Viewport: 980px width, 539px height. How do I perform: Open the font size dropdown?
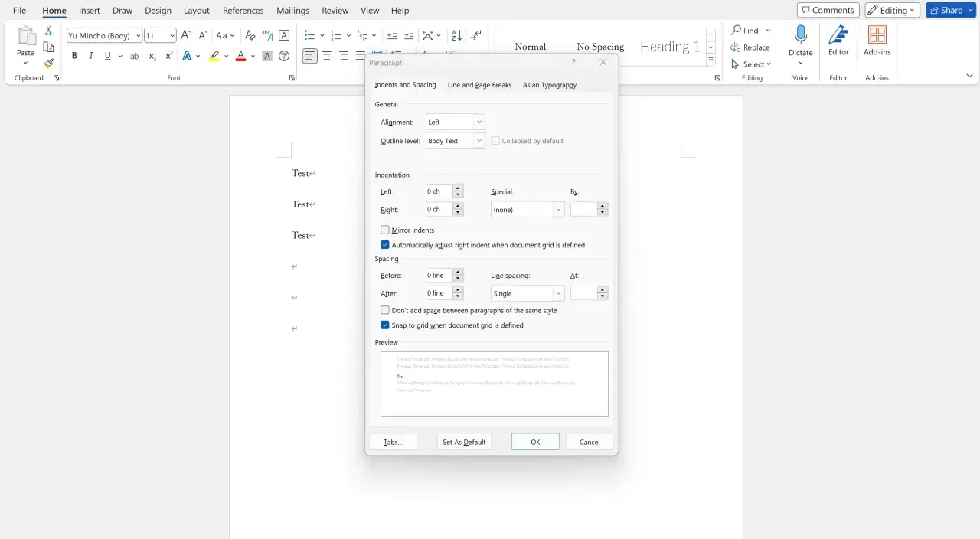pyautogui.click(x=172, y=35)
